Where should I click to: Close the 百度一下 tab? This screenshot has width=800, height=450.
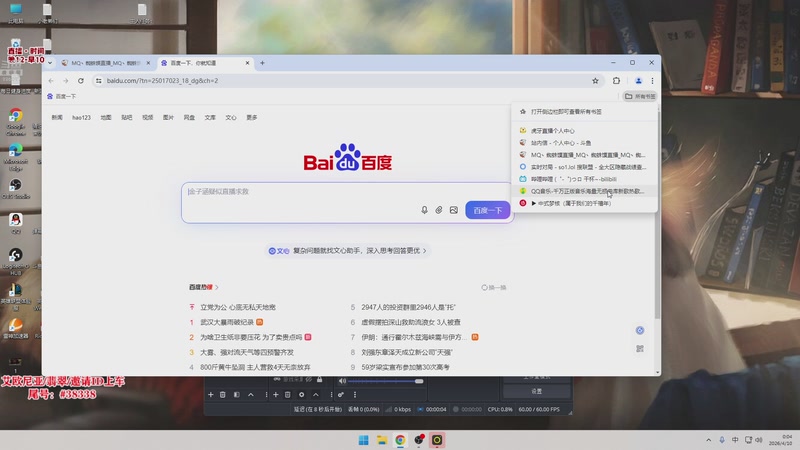coord(247,63)
